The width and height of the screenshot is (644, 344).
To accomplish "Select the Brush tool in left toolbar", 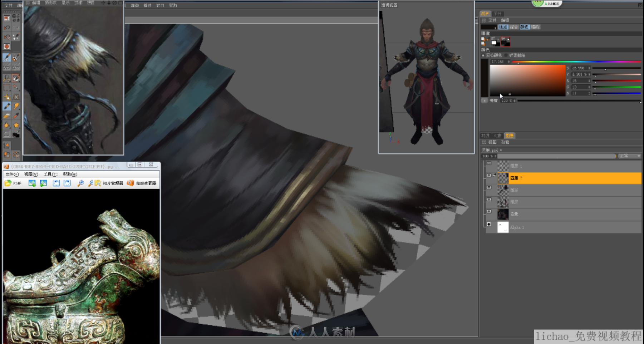I will pos(7,106).
